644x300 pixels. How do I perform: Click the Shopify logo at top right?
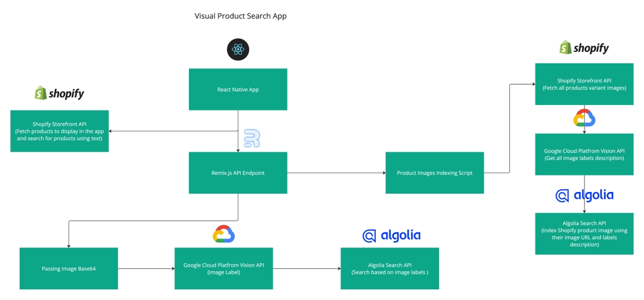(584, 48)
